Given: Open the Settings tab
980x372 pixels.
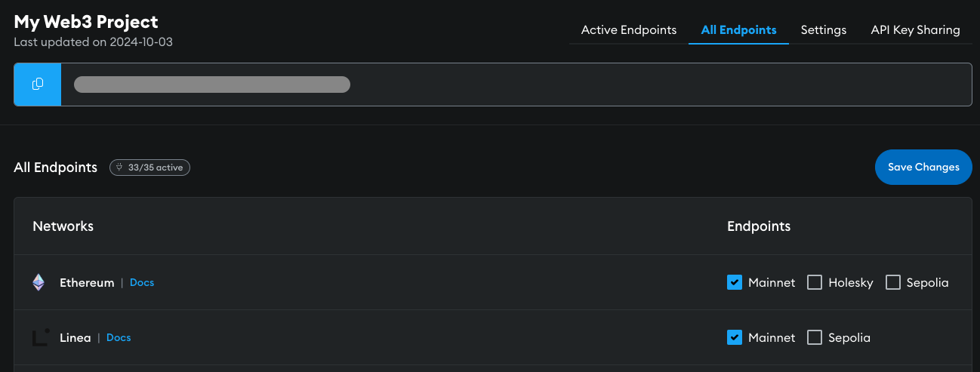Looking at the screenshot, I should (824, 30).
